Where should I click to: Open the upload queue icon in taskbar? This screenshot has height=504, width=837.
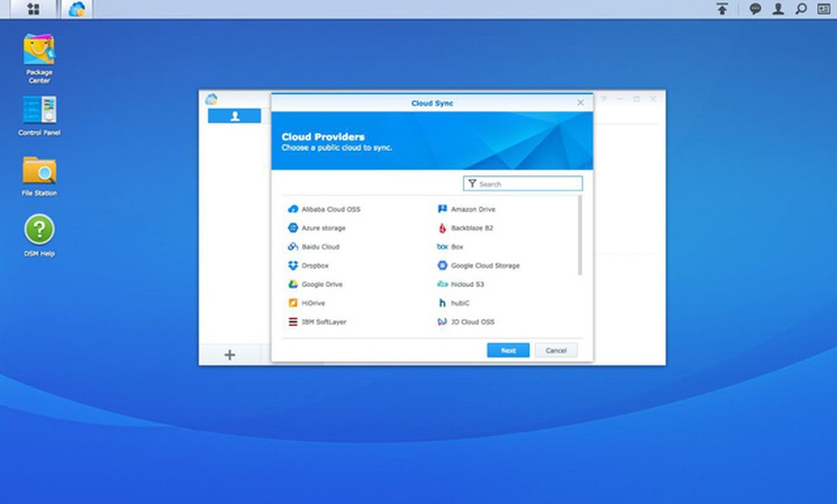click(722, 9)
